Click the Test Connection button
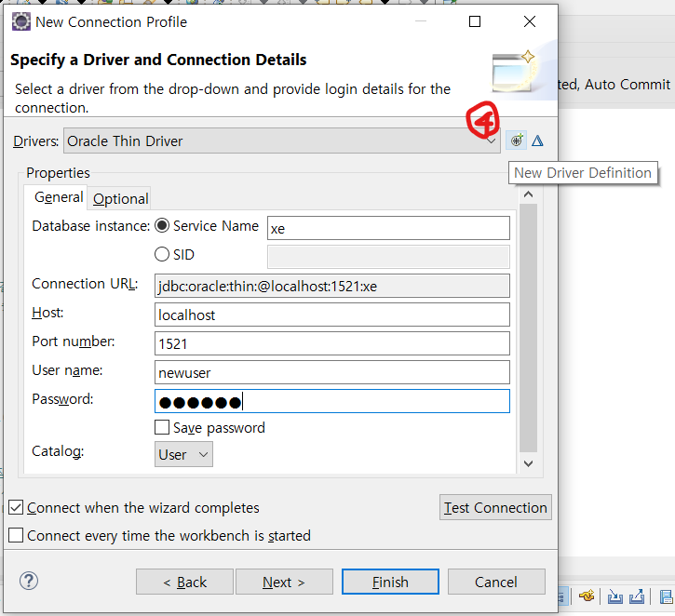Viewport: 675px width, 616px height. pyautogui.click(x=495, y=508)
